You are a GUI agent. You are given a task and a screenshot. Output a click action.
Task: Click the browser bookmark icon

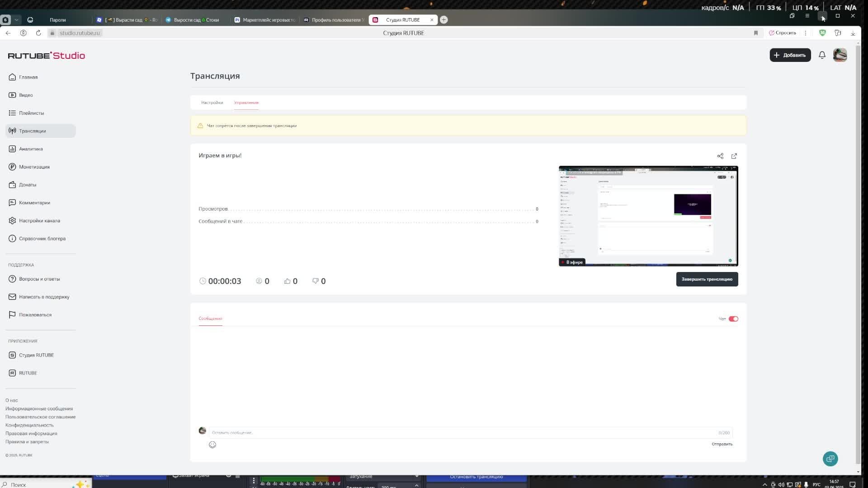click(x=756, y=33)
